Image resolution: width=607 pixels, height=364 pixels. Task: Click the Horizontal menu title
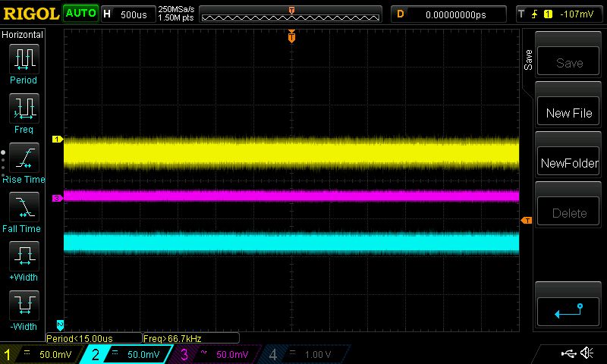pyautogui.click(x=22, y=34)
